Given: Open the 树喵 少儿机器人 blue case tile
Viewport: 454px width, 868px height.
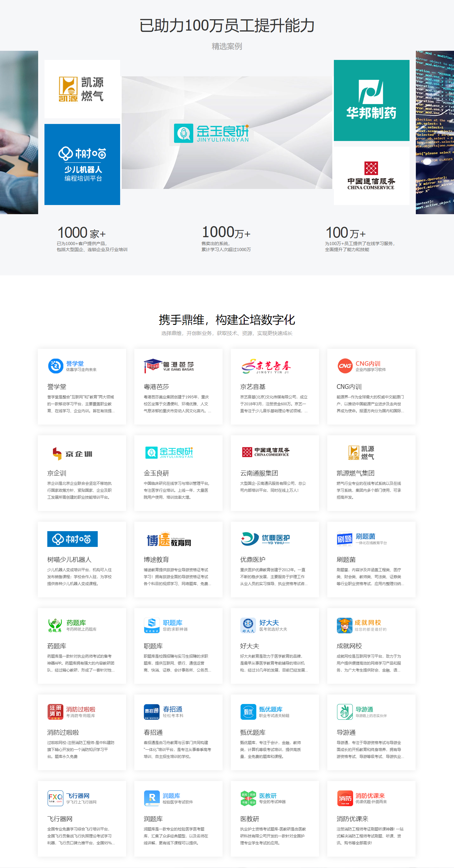Looking at the screenshot, I should coord(82,164).
